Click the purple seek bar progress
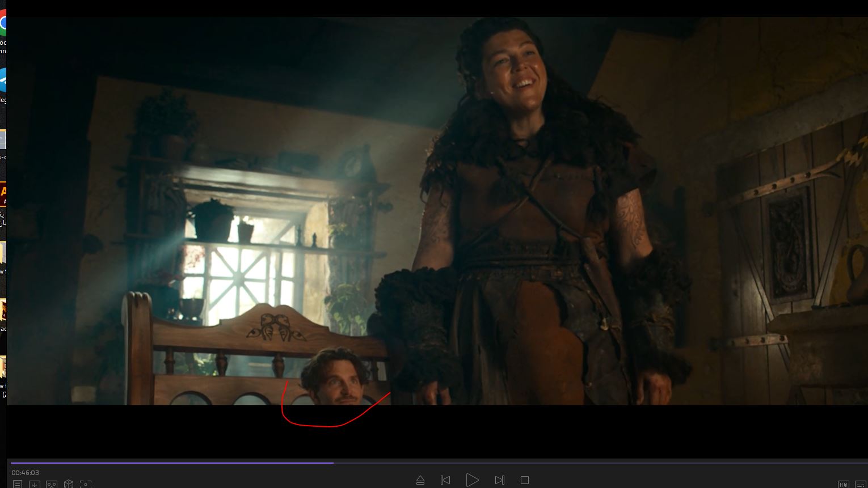The image size is (868, 488). [170, 462]
